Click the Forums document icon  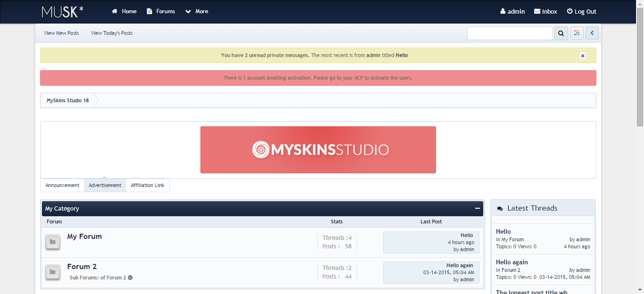149,11
